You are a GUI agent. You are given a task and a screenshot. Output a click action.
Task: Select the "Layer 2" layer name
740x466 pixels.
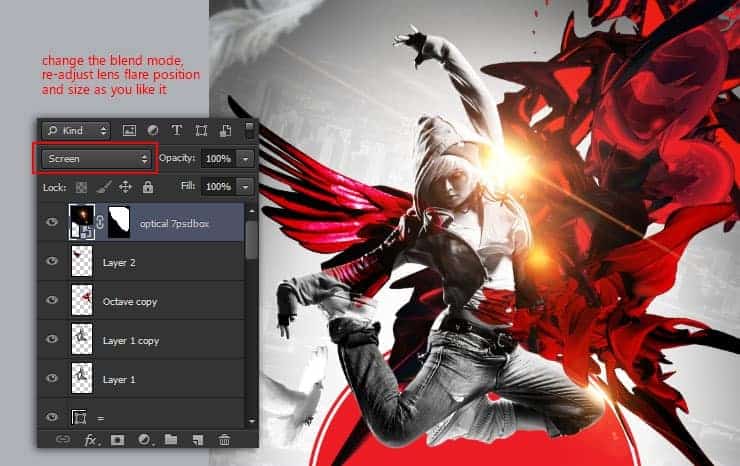pyautogui.click(x=119, y=263)
